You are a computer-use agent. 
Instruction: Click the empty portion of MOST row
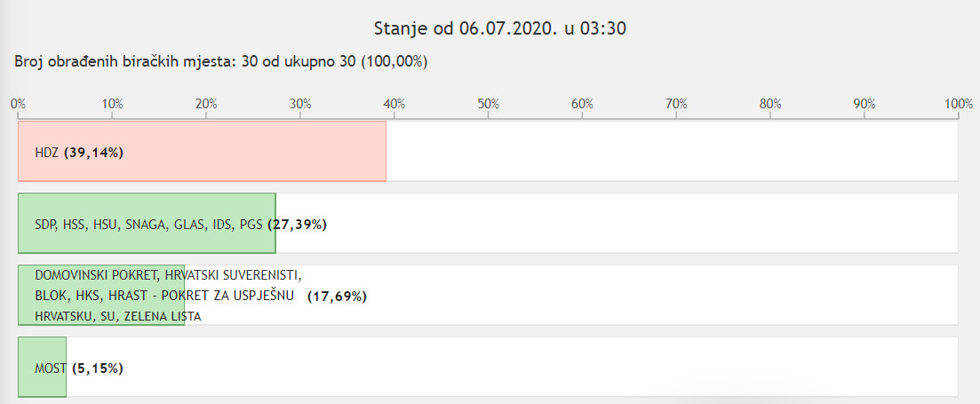point(512,367)
